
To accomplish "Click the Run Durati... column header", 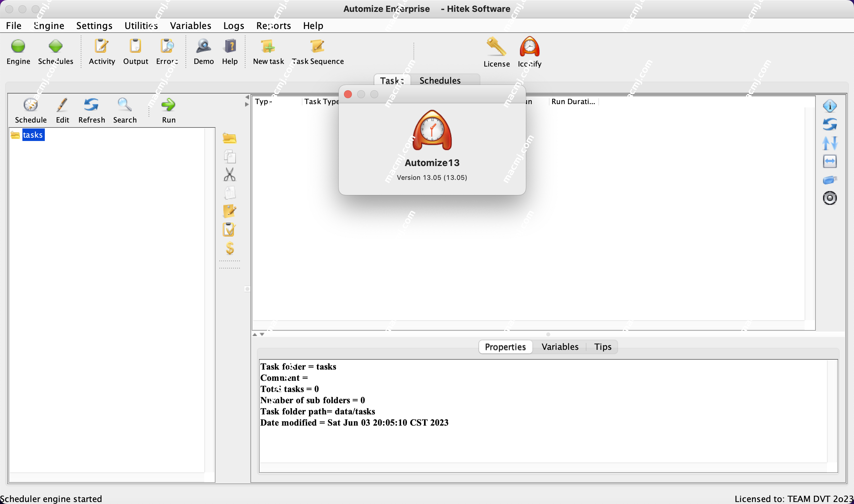I will (573, 101).
